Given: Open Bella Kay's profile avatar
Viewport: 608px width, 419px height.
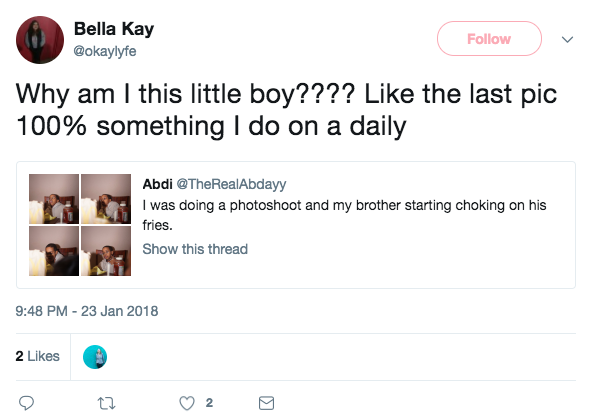Looking at the screenshot, I should pyautogui.click(x=35, y=39).
